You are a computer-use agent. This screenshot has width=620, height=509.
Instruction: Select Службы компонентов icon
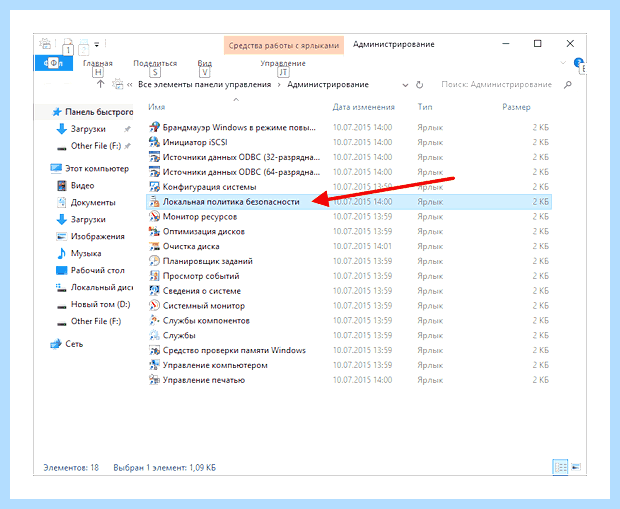(x=154, y=320)
